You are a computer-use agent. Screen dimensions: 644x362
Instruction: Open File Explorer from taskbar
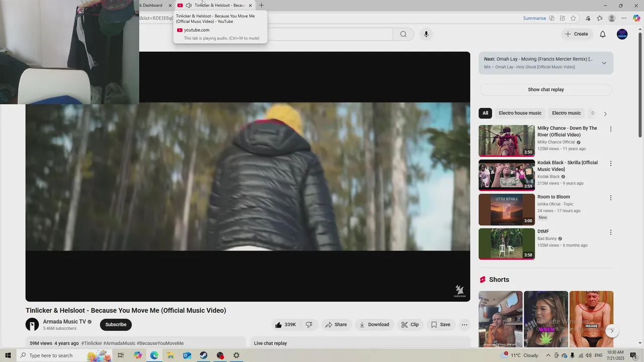pyautogui.click(x=171, y=355)
